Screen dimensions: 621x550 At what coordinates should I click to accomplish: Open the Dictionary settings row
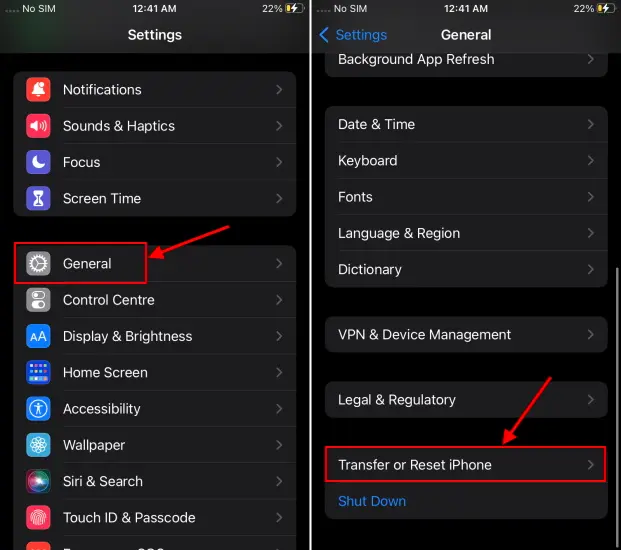[x=466, y=270]
